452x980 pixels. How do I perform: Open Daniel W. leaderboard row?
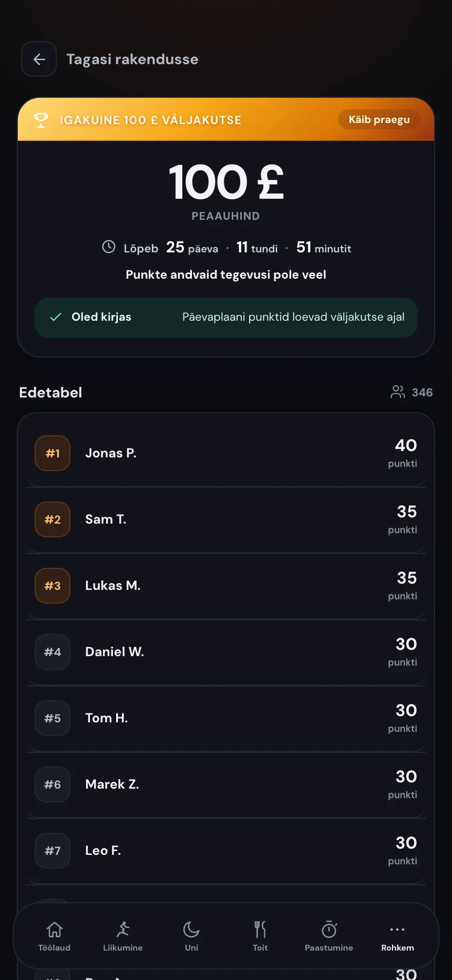(226, 652)
